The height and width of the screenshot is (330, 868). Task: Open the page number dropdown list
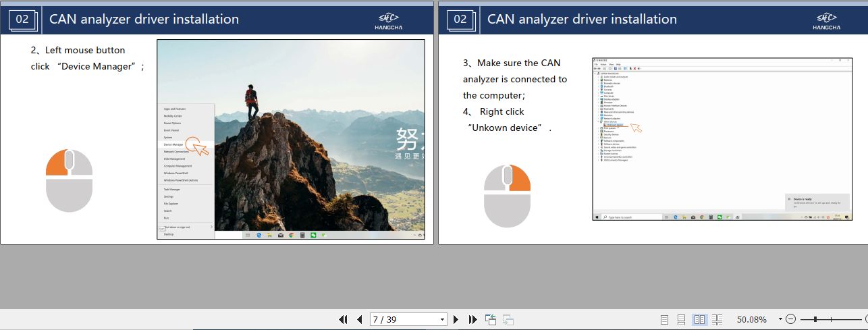click(443, 319)
